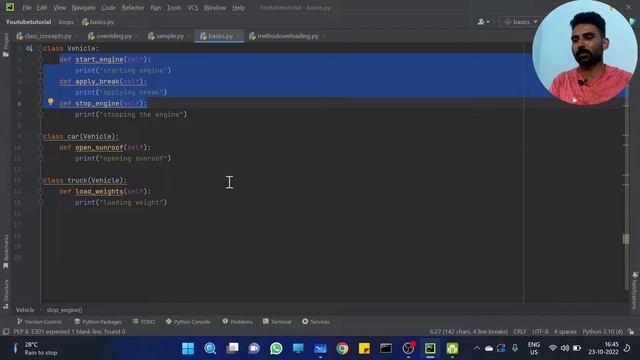Viewport: 640px width, 360px height.
Task: Open Problems tool window
Action: tap(238, 322)
